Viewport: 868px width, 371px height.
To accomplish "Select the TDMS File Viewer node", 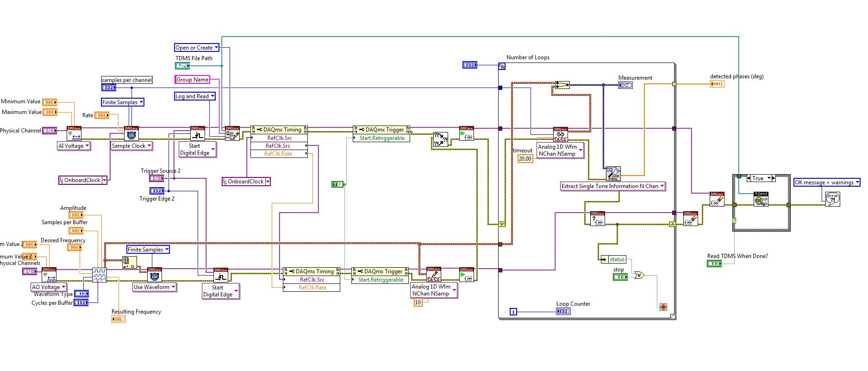I will 761,199.
